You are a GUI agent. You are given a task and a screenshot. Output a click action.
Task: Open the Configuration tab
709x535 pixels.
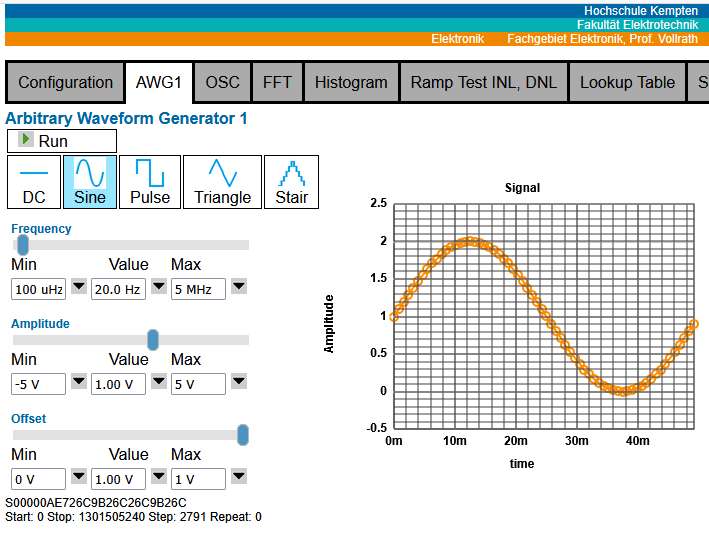pyautogui.click(x=65, y=82)
